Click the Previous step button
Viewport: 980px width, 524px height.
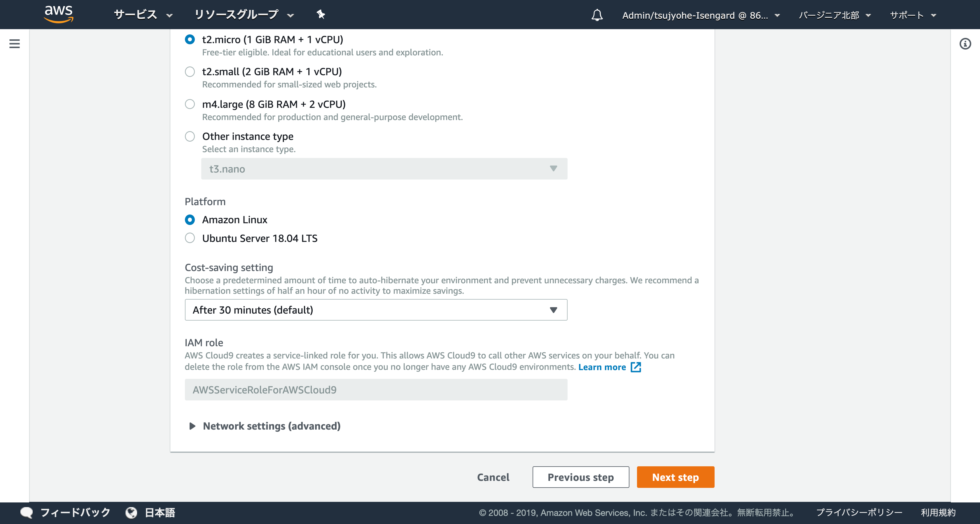580,477
